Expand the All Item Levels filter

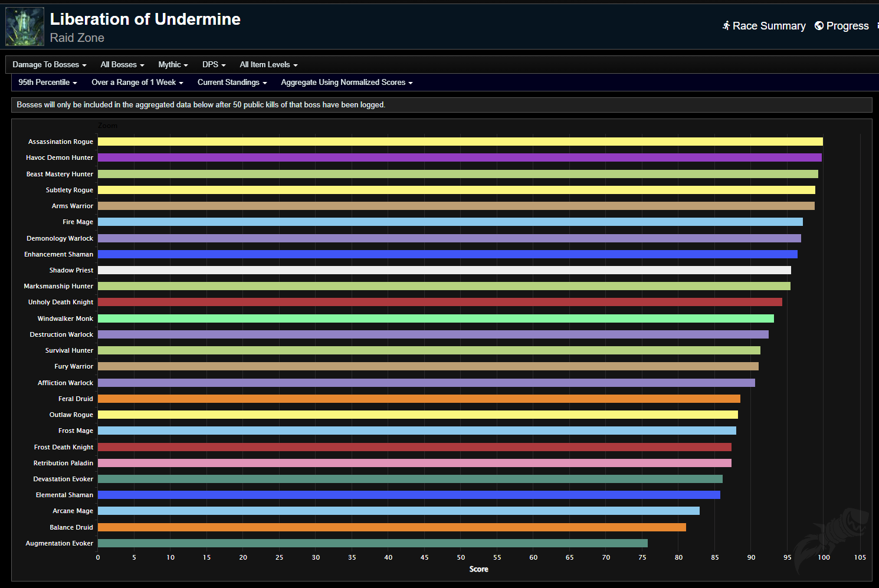(x=268, y=65)
